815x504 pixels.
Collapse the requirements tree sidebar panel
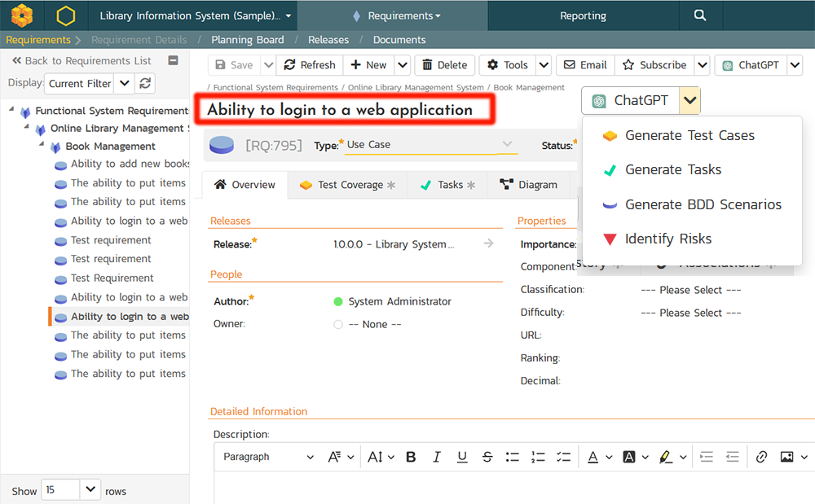pos(171,60)
